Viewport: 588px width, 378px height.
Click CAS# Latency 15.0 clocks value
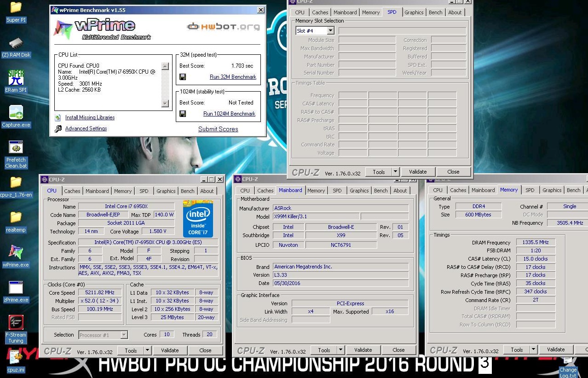point(536,259)
